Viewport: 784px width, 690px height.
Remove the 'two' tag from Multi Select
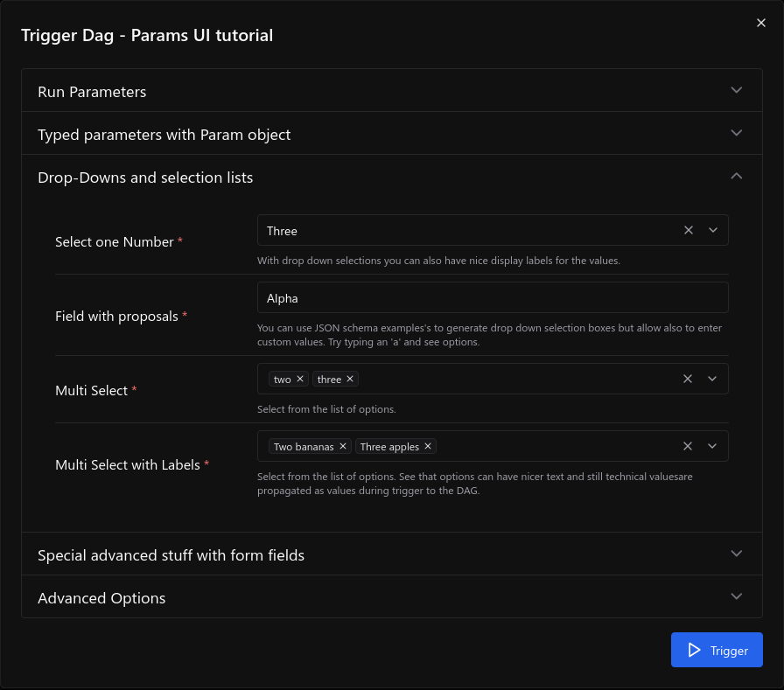coord(300,379)
